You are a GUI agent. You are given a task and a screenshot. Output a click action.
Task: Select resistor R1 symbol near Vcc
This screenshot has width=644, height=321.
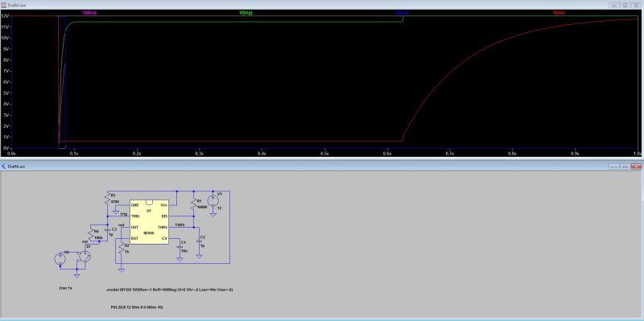[x=194, y=204]
